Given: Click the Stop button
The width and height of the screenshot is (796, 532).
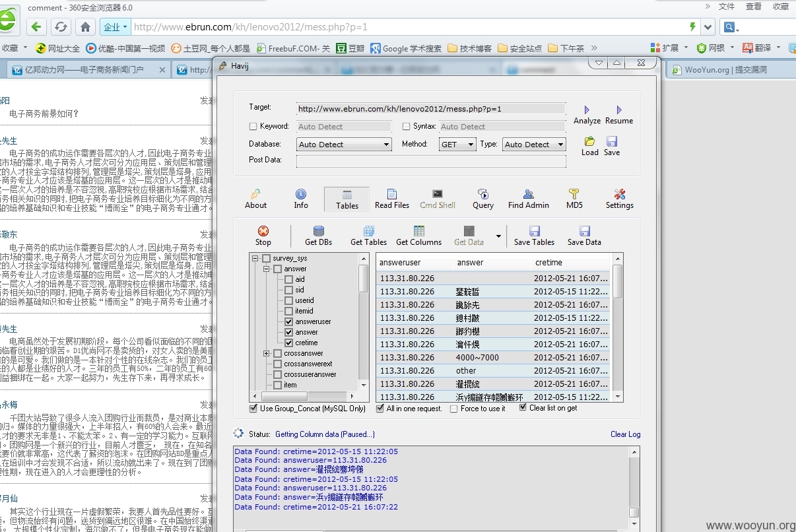Looking at the screenshot, I should pyautogui.click(x=263, y=236).
